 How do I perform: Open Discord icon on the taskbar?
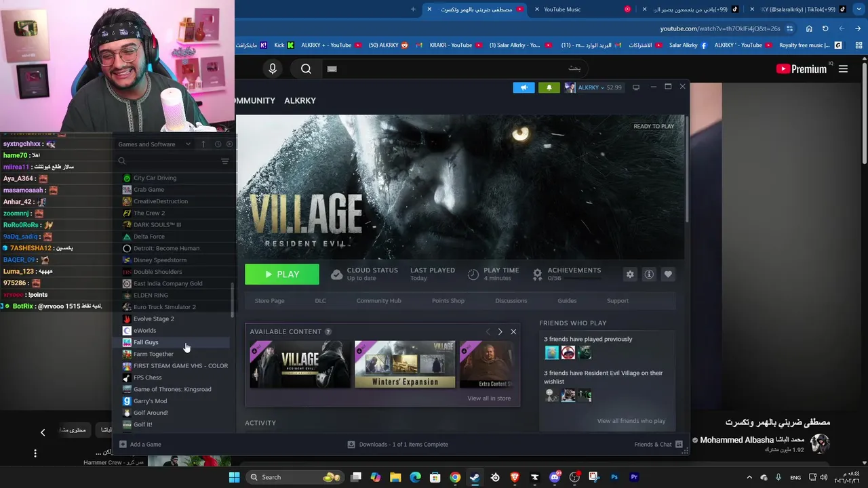click(555, 477)
